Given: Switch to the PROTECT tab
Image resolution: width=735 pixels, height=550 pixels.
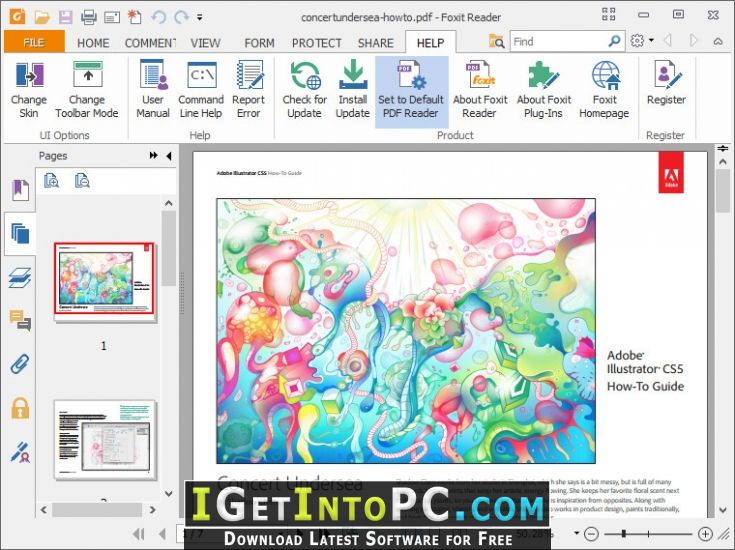Looking at the screenshot, I should coord(317,43).
